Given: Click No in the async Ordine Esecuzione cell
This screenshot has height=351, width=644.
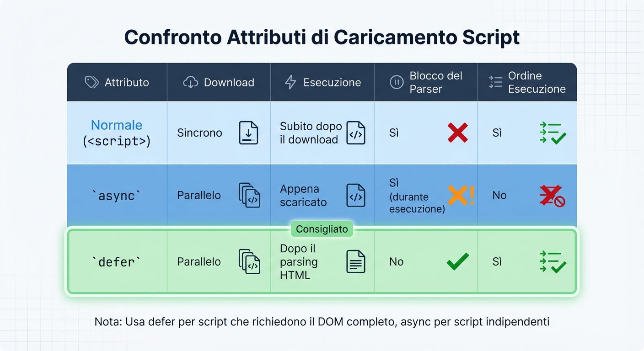Looking at the screenshot, I should 499,196.
